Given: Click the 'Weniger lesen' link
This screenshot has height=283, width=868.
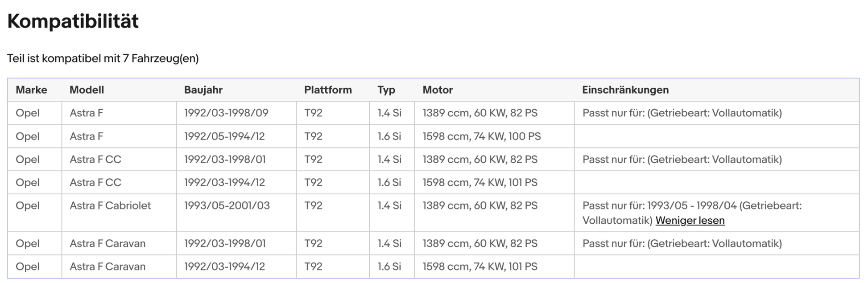Looking at the screenshot, I should pyautogui.click(x=690, y=220).
